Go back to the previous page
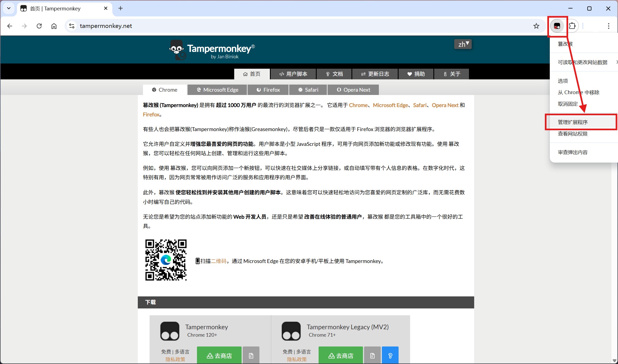 pyautogui.click(x=10, y=26)
